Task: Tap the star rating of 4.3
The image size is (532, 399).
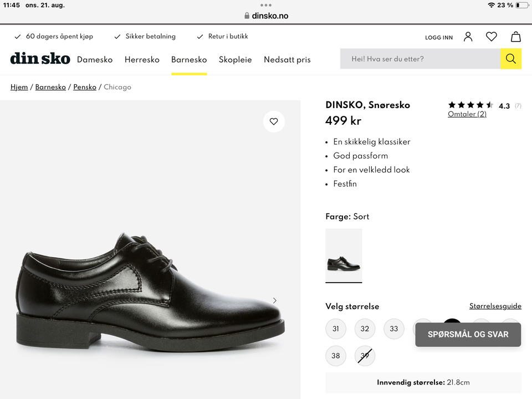Action: [x=470, y=105]
